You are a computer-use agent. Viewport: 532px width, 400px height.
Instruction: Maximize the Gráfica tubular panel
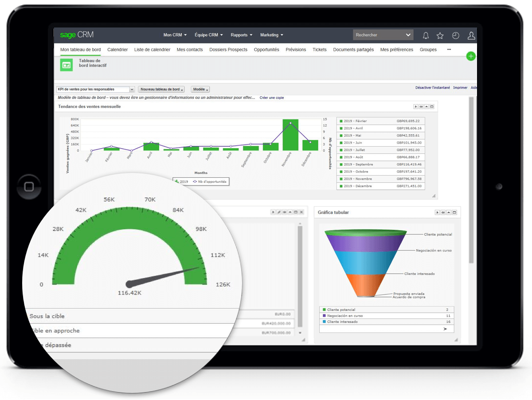pos(454,213)
